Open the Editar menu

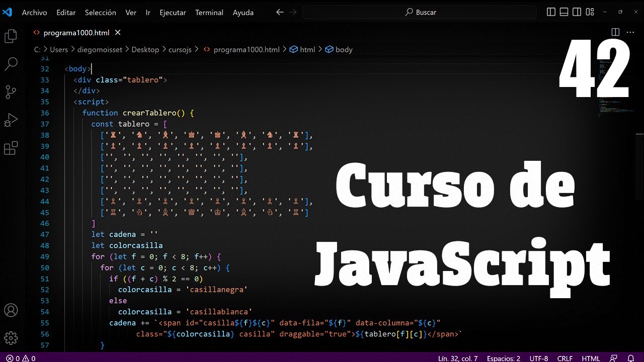point(66,13)
